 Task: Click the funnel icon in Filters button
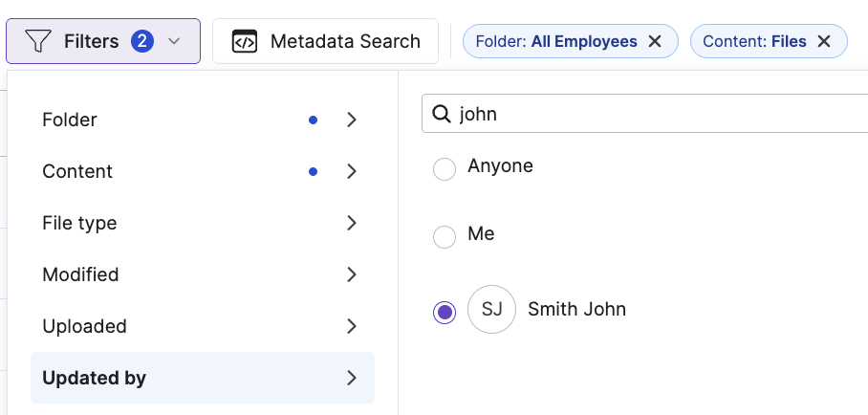(x=37, y=41)
